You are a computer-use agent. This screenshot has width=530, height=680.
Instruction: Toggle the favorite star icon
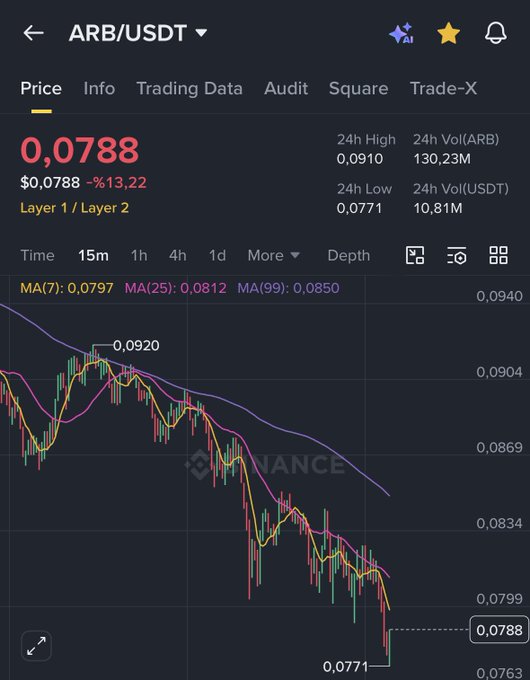pyautogui.click(x=448, y=33)
